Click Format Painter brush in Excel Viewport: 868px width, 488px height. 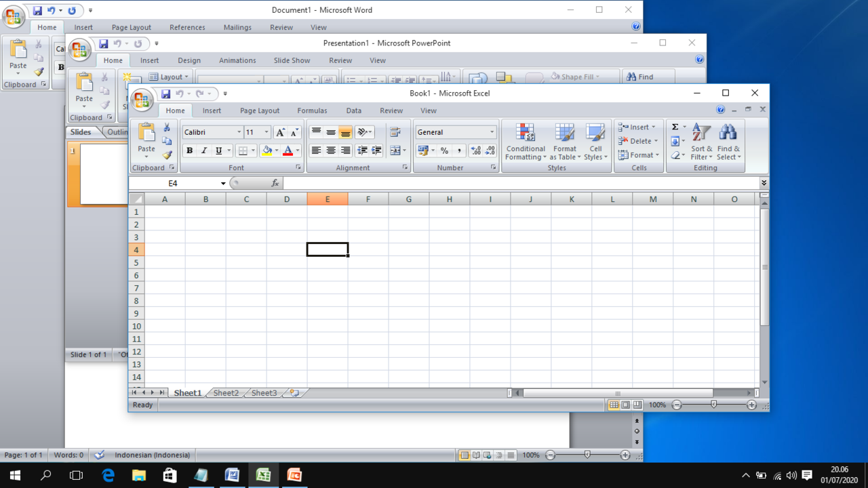167,155
